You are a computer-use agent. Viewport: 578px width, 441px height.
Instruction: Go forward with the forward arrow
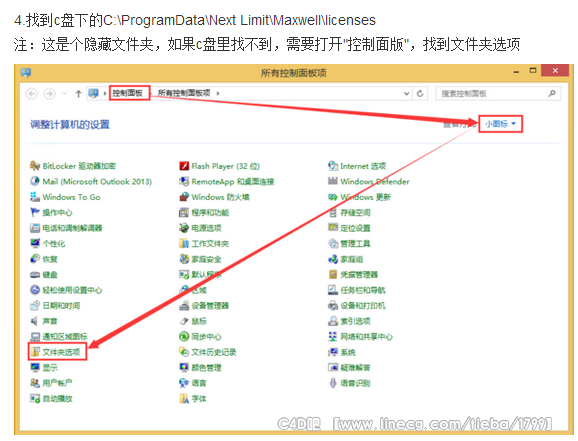pyautogui.click(x=50, y=94)
